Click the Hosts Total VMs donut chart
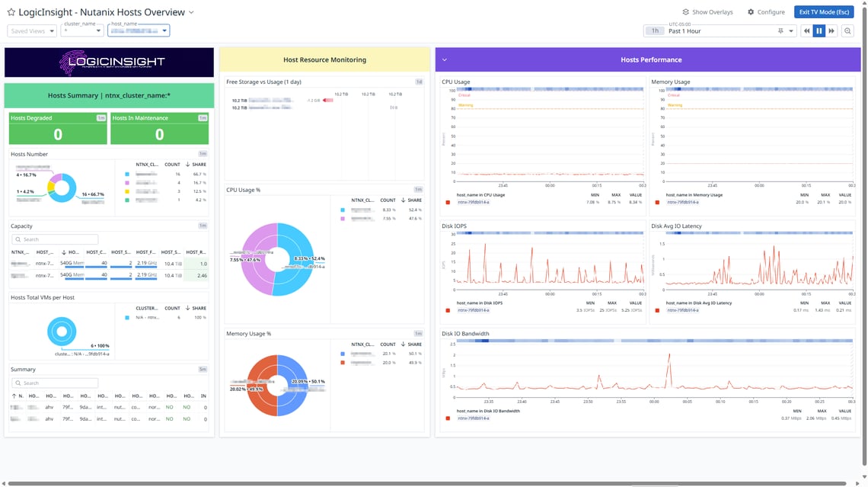868x487 pixels. coord(62,332)
